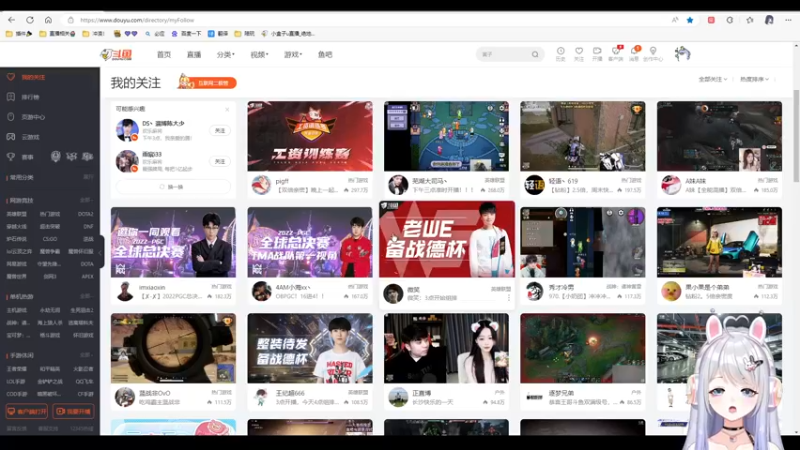Open the history clock icon in header

pyautogui.click(x=560, y=54)
